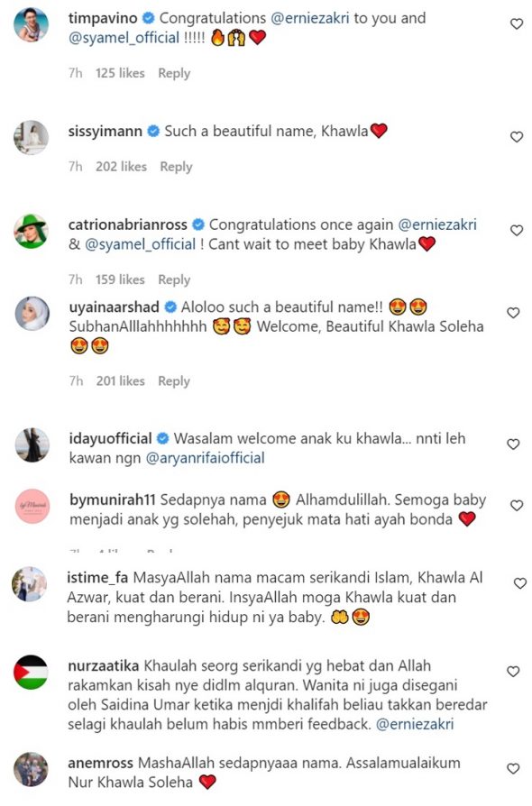Open @erniezakri mention in nurzaatika's comment
This screenshot has height=806, width=532.
pos(415,724)
